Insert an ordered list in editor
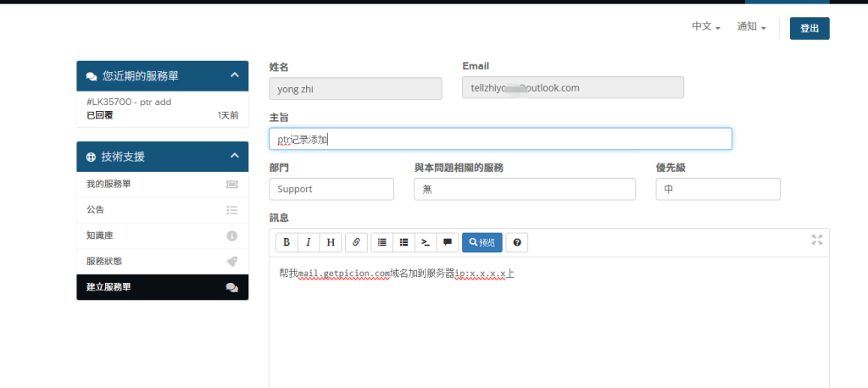Image resolution: width=868 pixels, height=388 pixels. click(x=382, y=242)
